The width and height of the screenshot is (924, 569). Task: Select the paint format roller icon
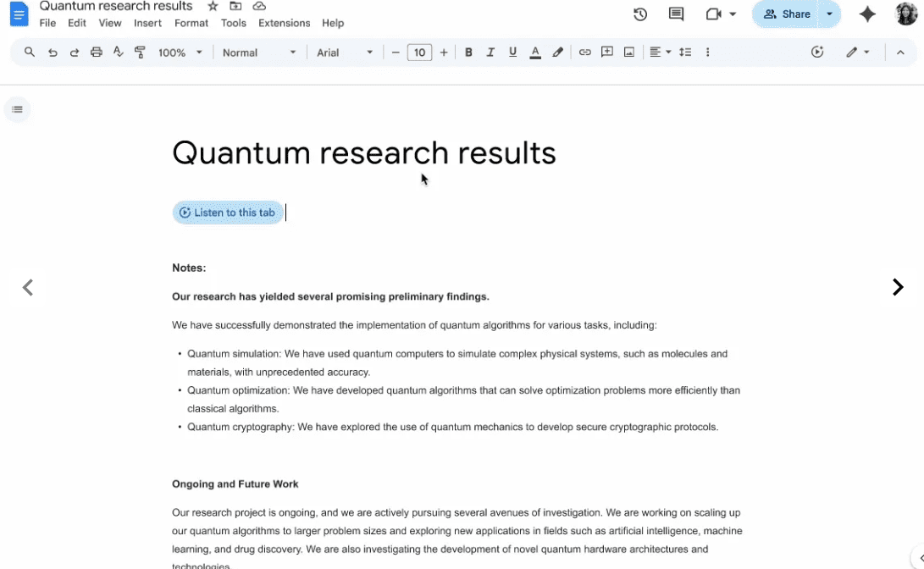pos(140,52)
